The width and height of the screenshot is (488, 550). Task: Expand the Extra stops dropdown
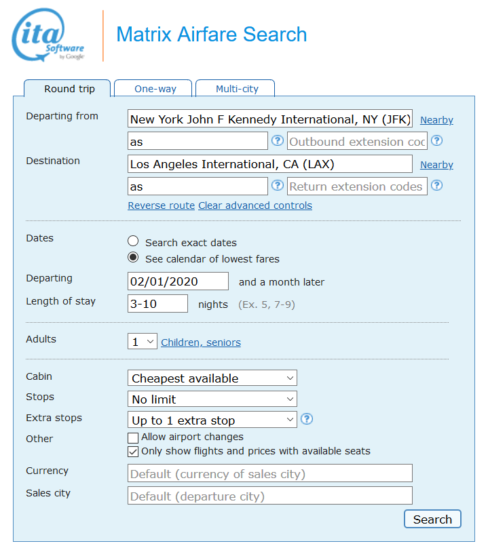(x=212, y=420)
